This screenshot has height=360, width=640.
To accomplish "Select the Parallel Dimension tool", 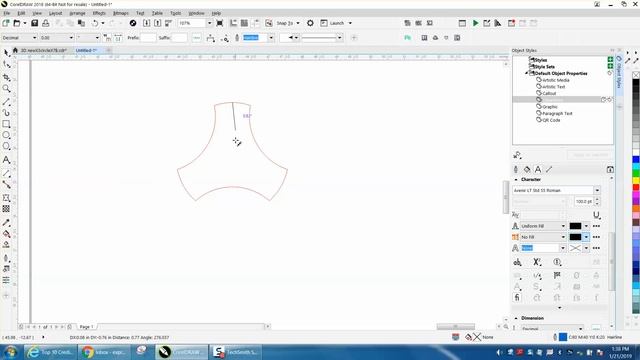I will (x=7, y=173).
